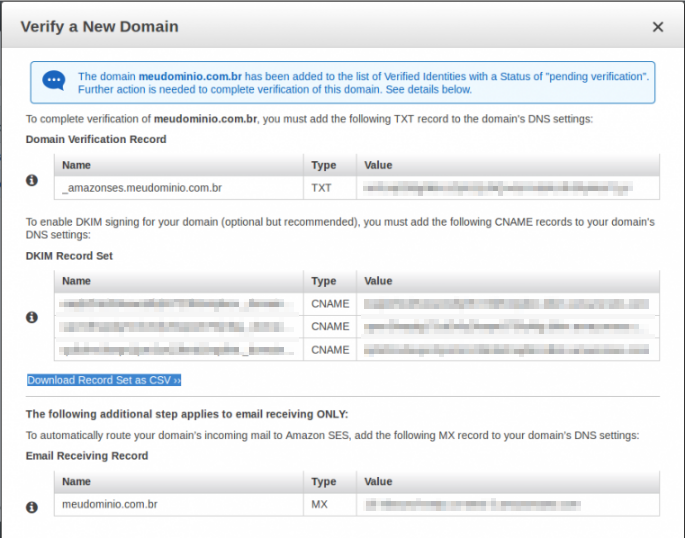Image resolution: width=689 pixels, height=538 pixels.
Task: Select the _amazonses.meudominio.com.br name cell
Action: (142, 187)
